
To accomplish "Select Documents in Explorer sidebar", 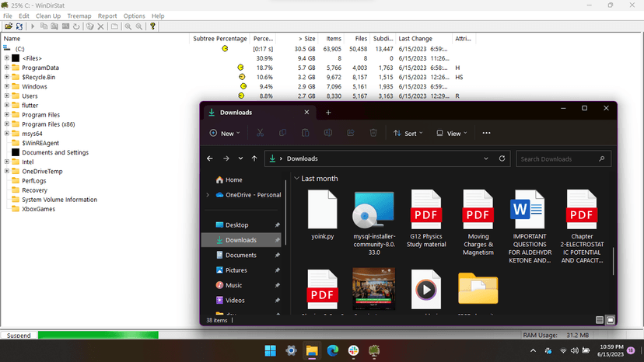I will (241, 255).
